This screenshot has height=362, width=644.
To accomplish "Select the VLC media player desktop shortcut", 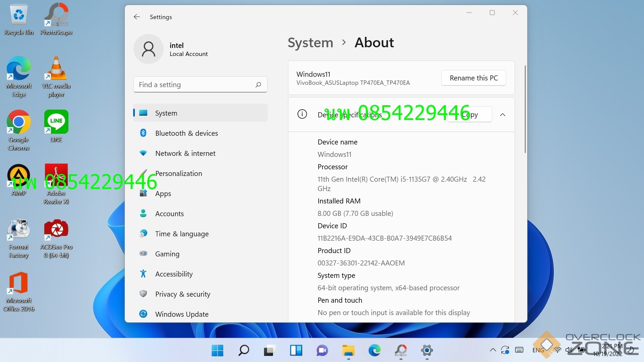I will pos(56,77).
